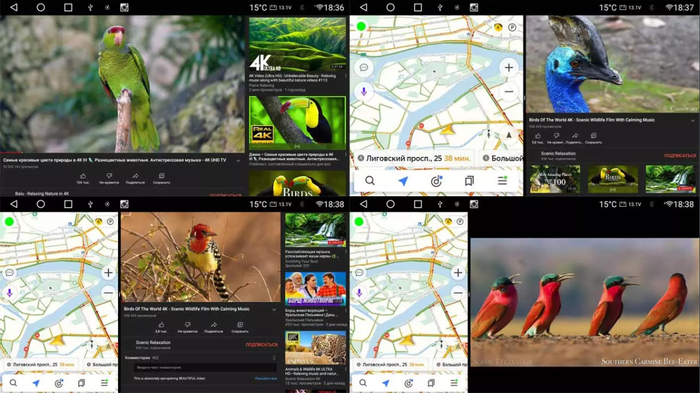The width and height of the screenshot is (700, 393).
Task: Open the Real 4K toucan thumbnail
Action: (x=297, y=123)
